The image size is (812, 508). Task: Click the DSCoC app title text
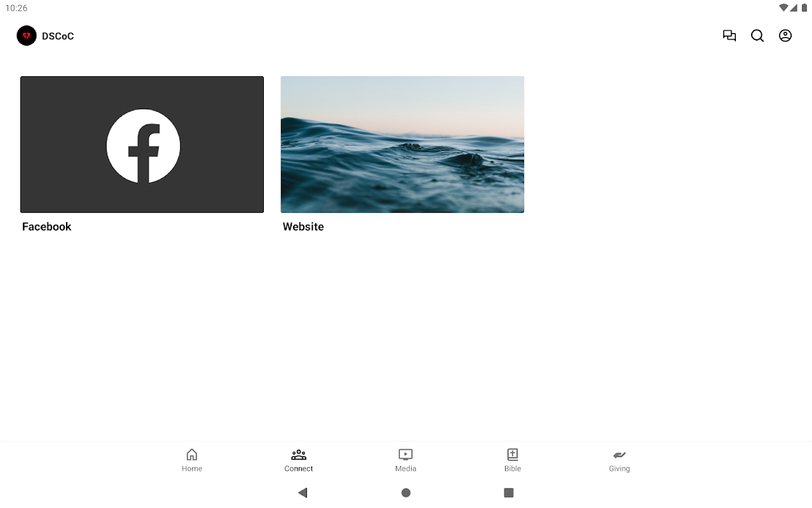coord(58,36)
